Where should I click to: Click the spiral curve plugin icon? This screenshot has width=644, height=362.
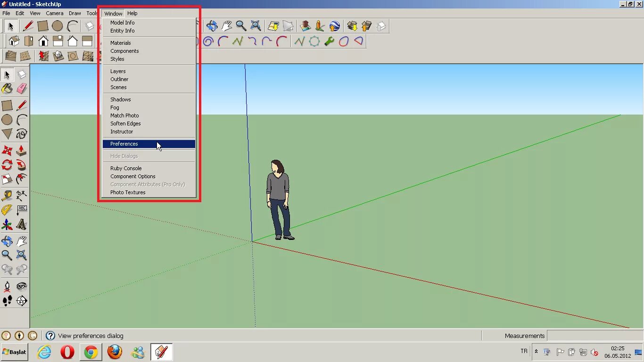(208, 41)
